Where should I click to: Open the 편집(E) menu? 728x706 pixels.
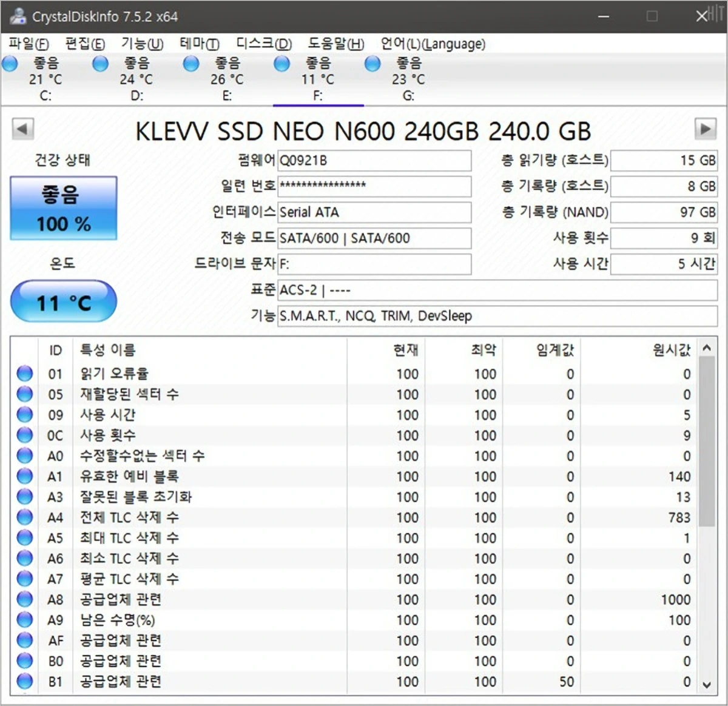85,44
